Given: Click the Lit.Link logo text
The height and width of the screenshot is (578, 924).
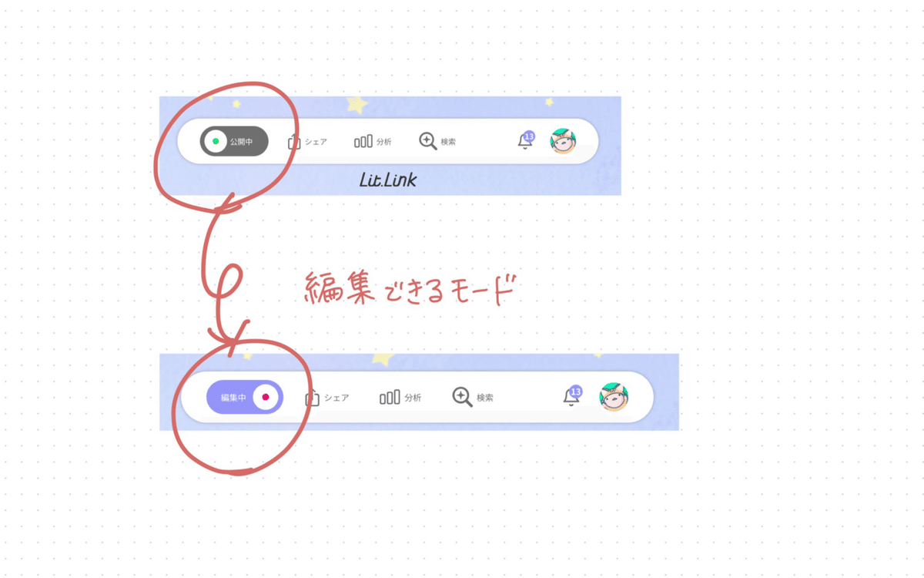Looking at the screenshot, I should point(388,180).
